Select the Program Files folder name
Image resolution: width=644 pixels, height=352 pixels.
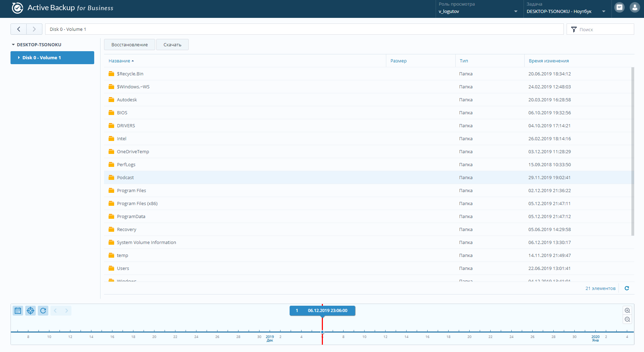(x=131, y=190)
